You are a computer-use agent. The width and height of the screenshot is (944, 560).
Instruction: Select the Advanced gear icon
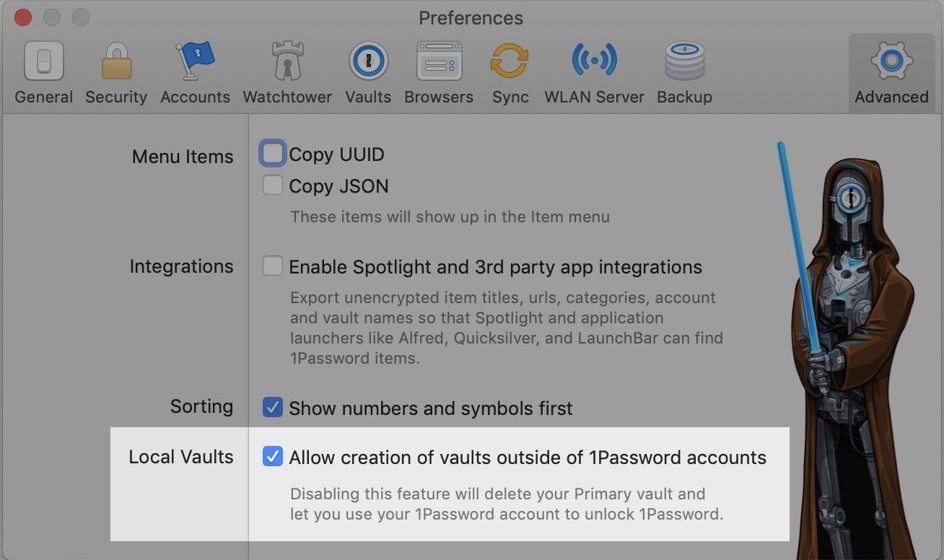[x=891, y=61]
